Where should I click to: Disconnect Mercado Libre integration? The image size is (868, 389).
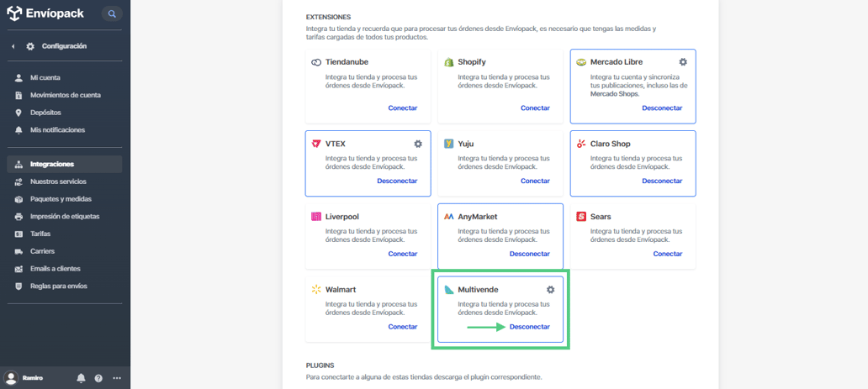(662, 108)
